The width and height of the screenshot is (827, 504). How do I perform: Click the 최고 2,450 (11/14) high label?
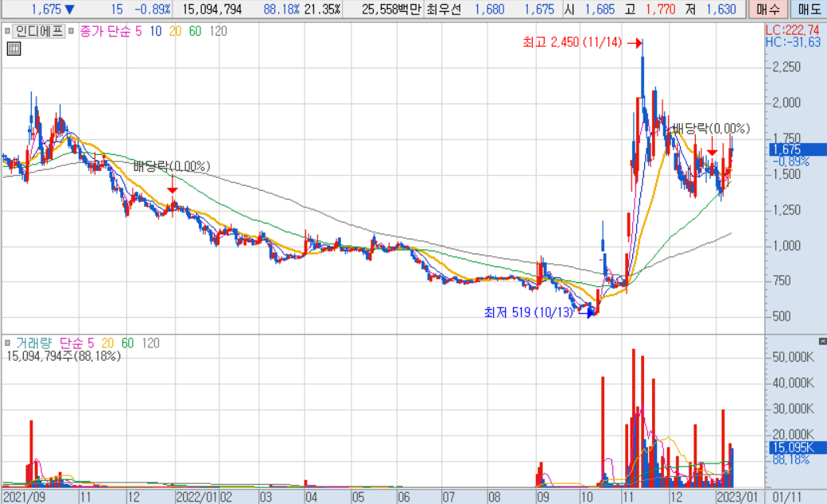[573, 42]
